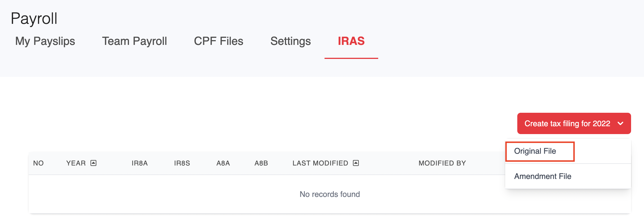The width and height of the screenshot is (644, 223).
Task: Select Amendment File from the dropdown menu
Action: pos(568,176)
